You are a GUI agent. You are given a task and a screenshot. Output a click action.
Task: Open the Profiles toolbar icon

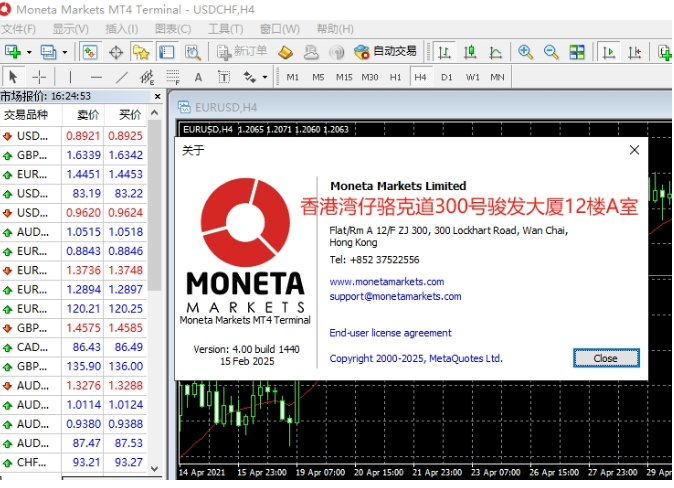(48, 52)
